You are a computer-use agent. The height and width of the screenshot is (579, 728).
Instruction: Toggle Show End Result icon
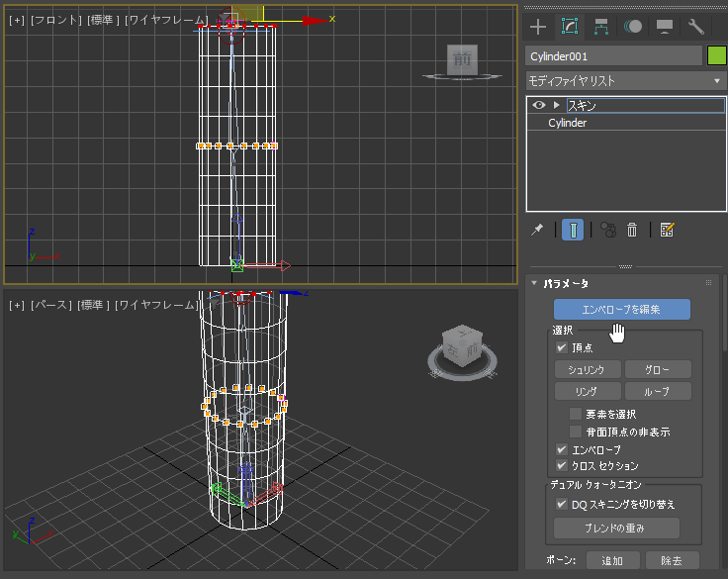tap(573, 230)
